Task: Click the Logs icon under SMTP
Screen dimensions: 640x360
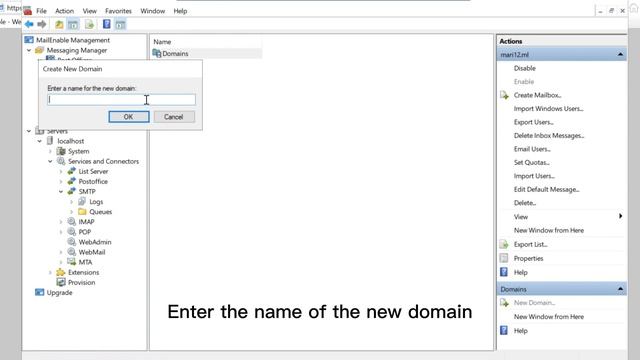Action: pos(82,202)
